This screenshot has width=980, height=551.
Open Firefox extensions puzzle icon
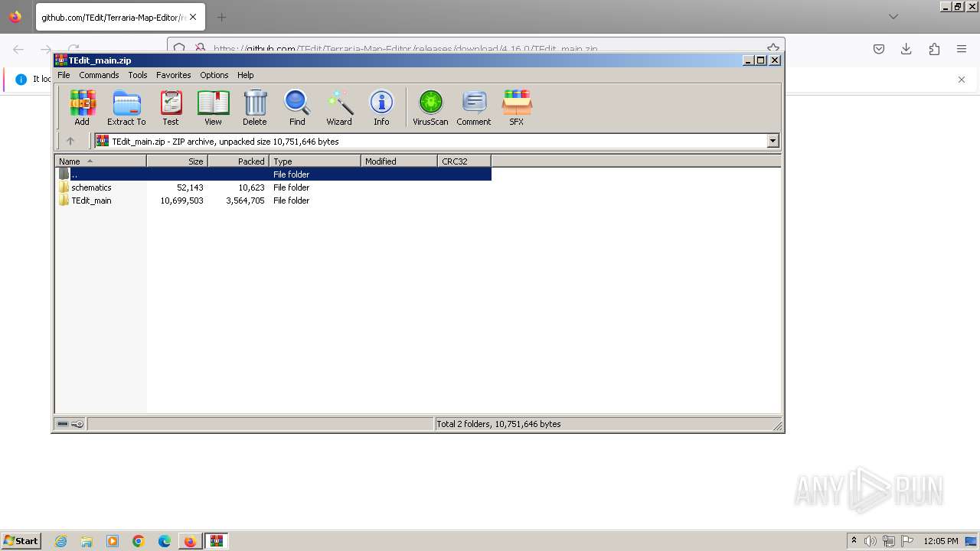pos(934,49)
